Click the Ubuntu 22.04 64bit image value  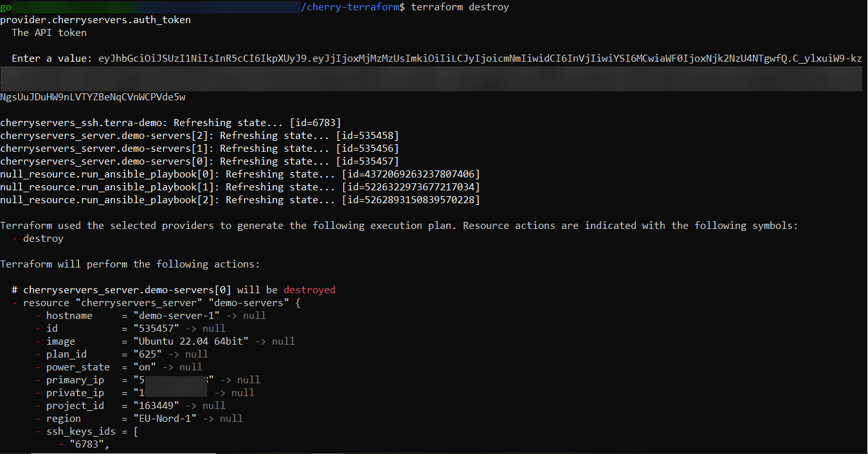pos(190,341)
